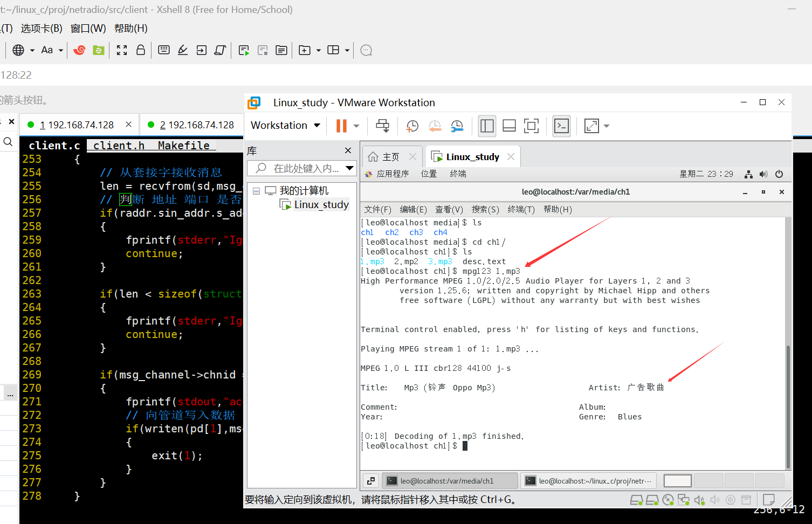The width and height of the screenshot is (812, 524).
Task: Open the Aa font settings icon
Action: [47, 50]
